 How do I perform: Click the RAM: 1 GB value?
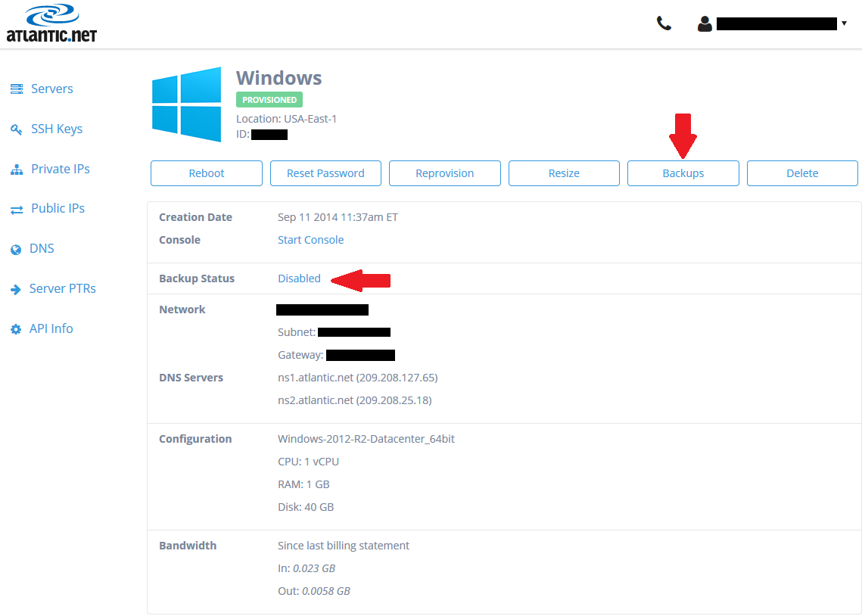303,484
